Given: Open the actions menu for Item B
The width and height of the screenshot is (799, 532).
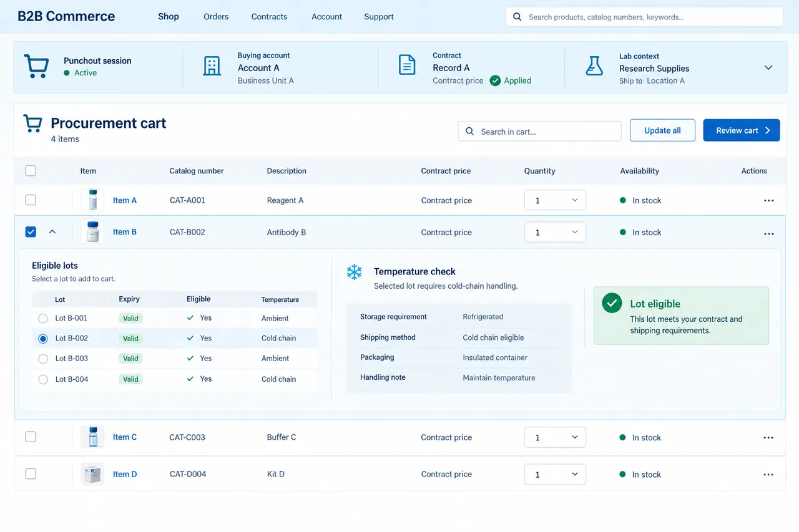Looking at the screenshot, I should [768, 234].
